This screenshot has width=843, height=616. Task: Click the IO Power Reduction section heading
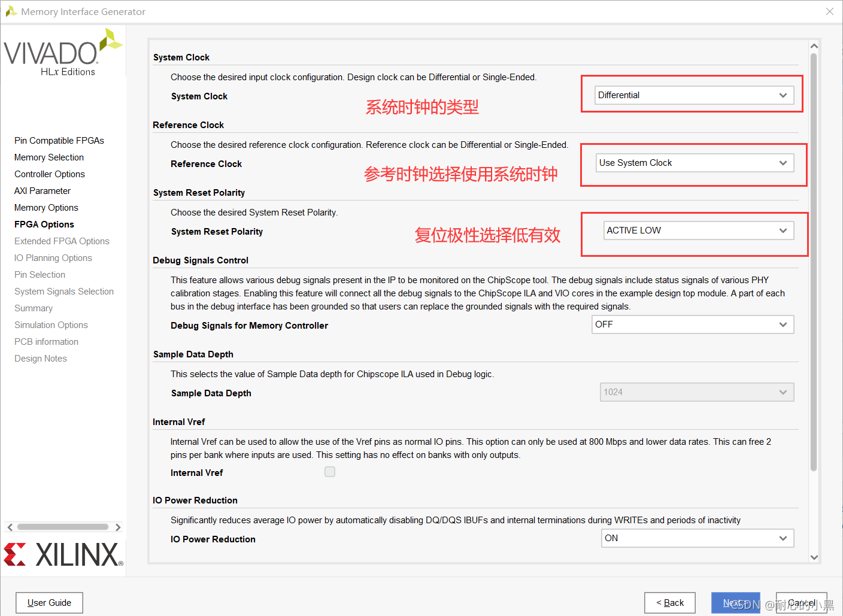coord(195,500)
